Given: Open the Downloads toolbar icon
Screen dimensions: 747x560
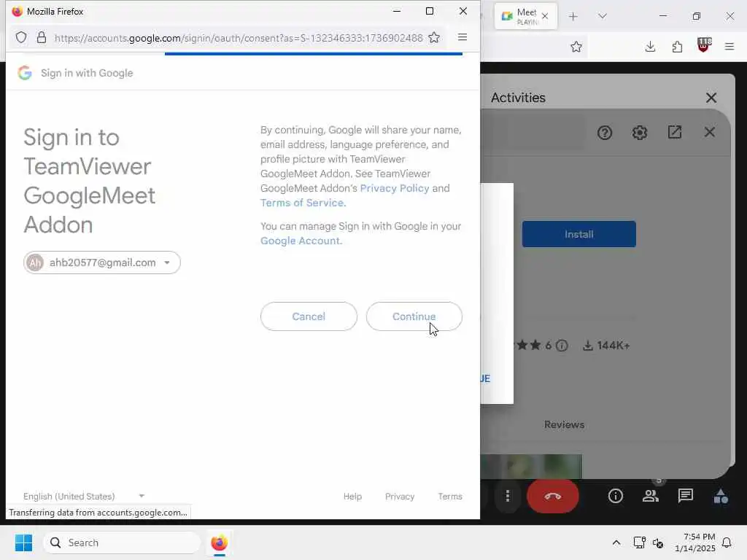Looking at the screenshot, I should coord(650,46).
